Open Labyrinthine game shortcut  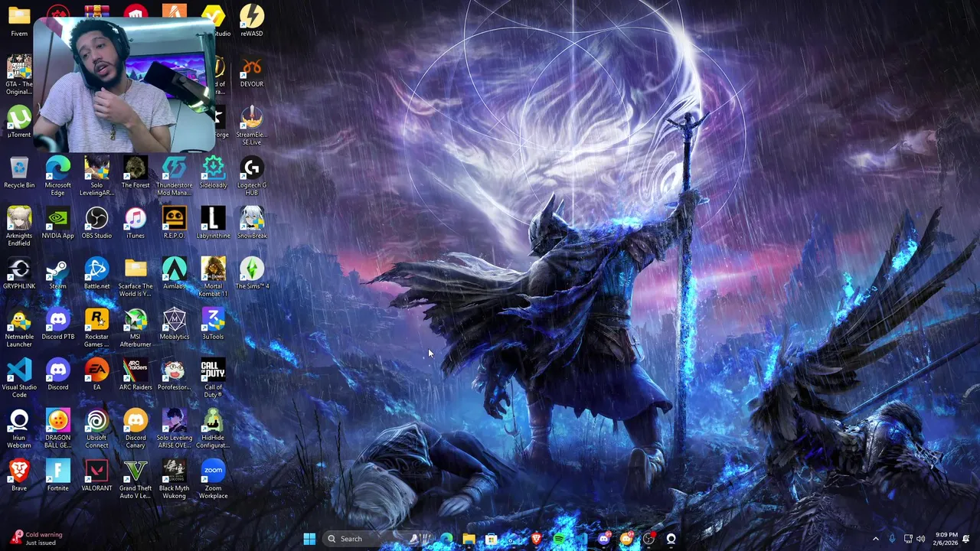(213, 223)
